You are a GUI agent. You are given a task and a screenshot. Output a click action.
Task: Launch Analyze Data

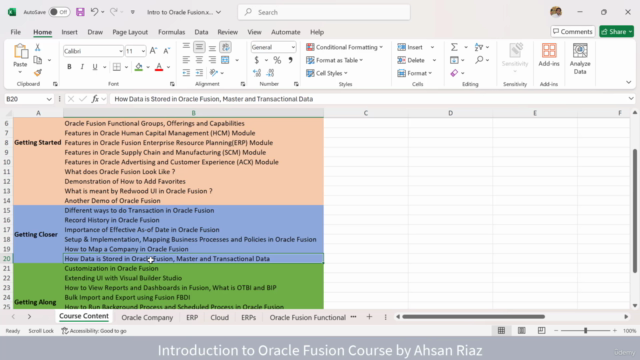click(x=580, y=59)
